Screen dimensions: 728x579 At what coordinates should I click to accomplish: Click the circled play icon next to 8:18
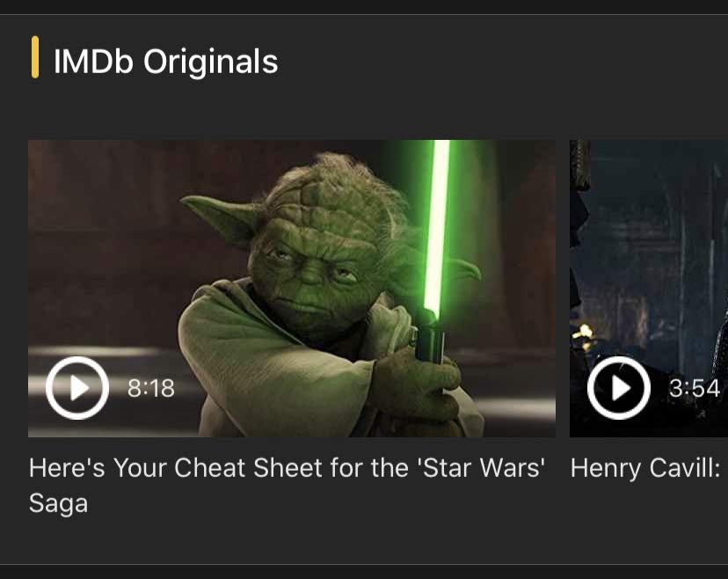77,387
